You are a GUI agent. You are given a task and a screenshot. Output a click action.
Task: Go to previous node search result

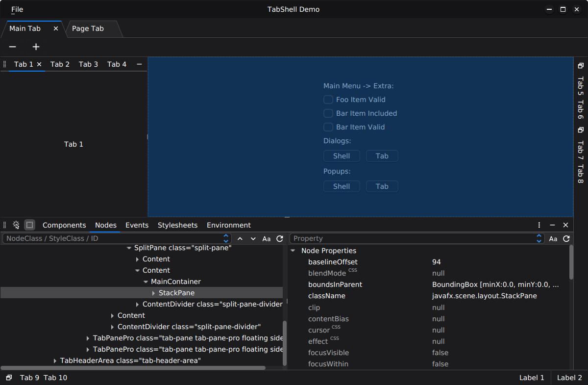(x=240, y=239)
